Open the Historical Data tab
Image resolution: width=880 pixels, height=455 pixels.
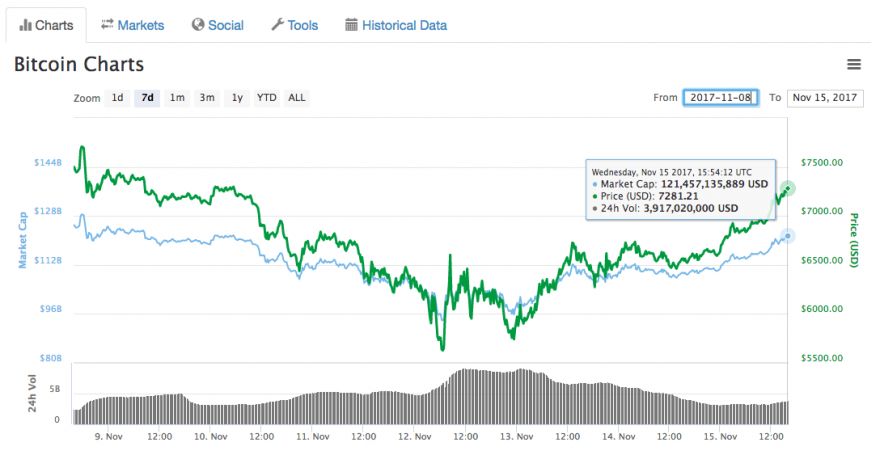pos(396,25)
